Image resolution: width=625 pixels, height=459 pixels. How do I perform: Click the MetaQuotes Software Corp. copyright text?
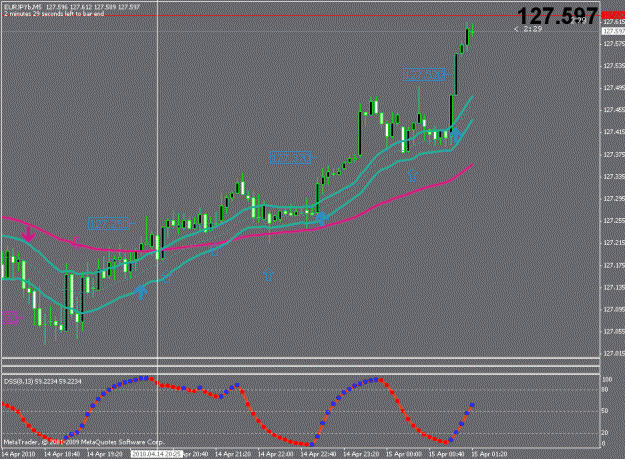pos(83,442)
